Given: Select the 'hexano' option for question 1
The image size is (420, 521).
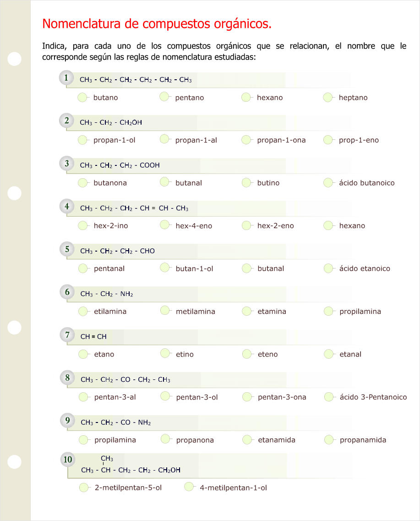Looking at the screenshot, I should pos(246,97).
